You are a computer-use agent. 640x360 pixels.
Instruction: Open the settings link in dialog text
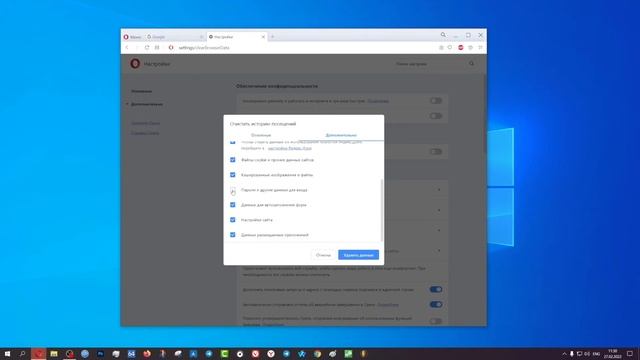(x=290, y=148)
